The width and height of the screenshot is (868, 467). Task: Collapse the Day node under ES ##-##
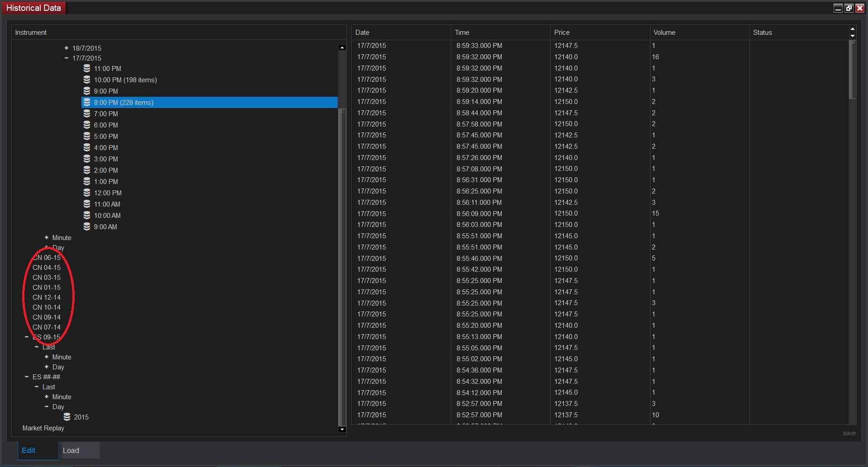pos(47,406)
